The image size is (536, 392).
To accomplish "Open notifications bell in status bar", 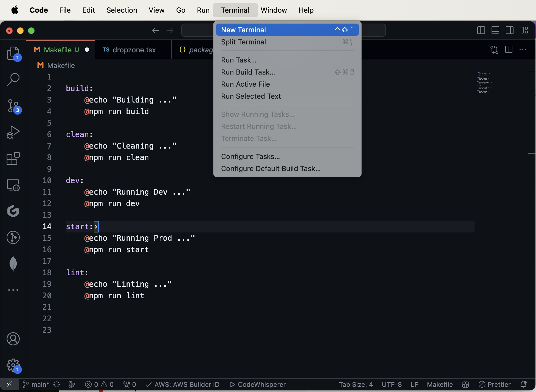I will click(523, 384).
